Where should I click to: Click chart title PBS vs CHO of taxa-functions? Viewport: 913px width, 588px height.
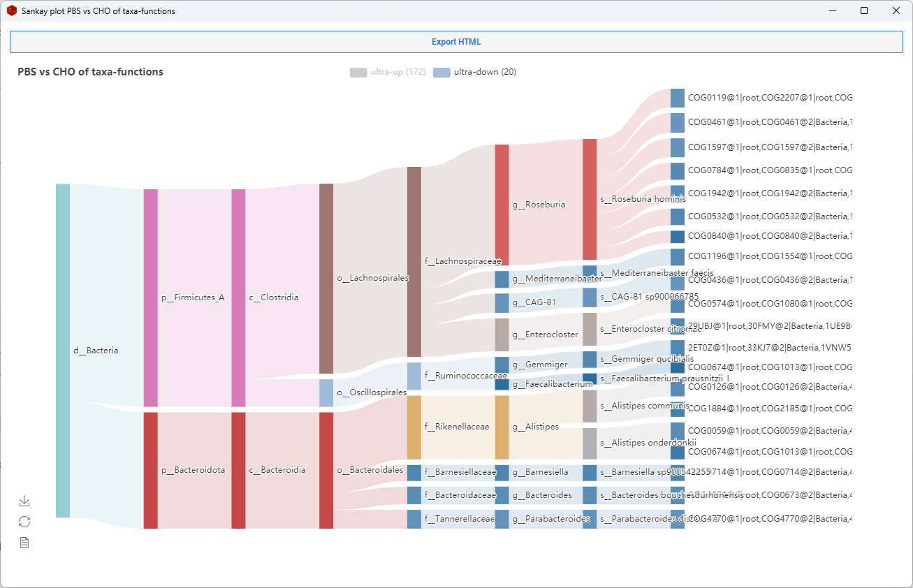tap(90, 72)
